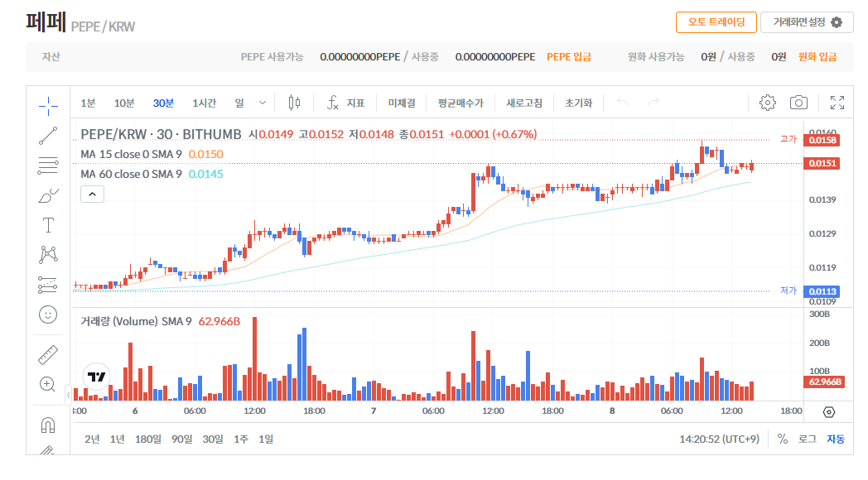Activate the zoom in tool
This screenshot has height=480, width=868.
[x=48, y=384]
